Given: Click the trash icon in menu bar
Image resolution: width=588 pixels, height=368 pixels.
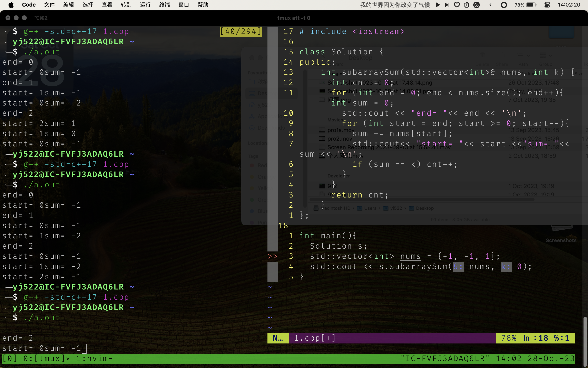Looking at the screenshot, I should pos(467,5).
